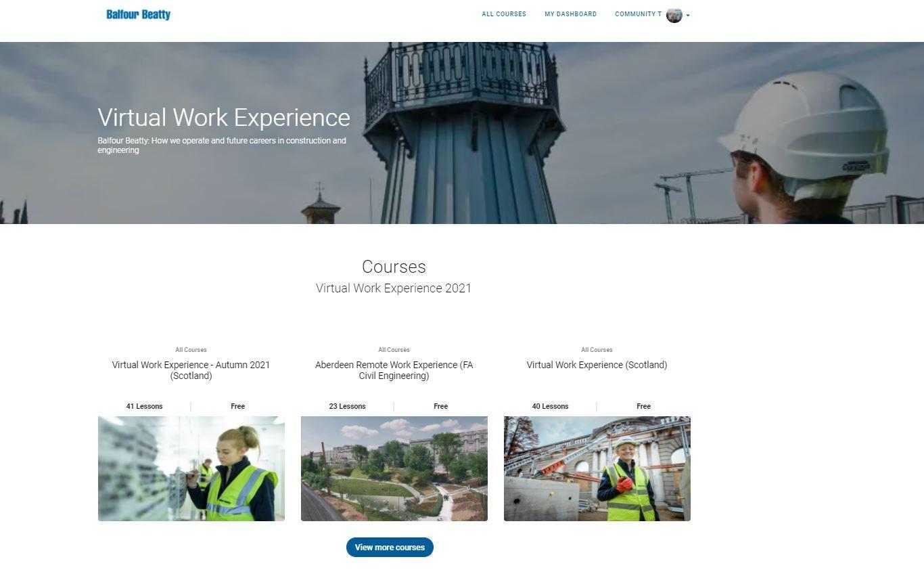This screenshot has width=924, height=576.
Task: Click All Courses label above Scotland course
Action: click(x=597, y=350)
